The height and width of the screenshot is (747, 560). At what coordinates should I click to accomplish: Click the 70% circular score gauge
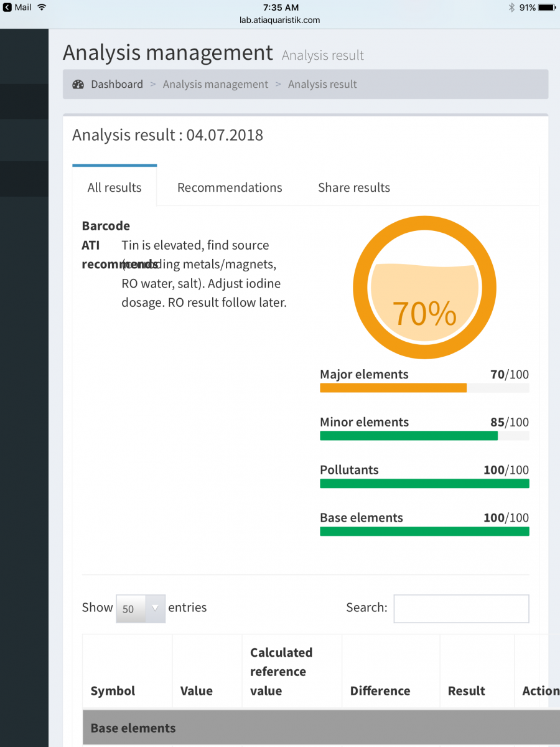[424, 288]
